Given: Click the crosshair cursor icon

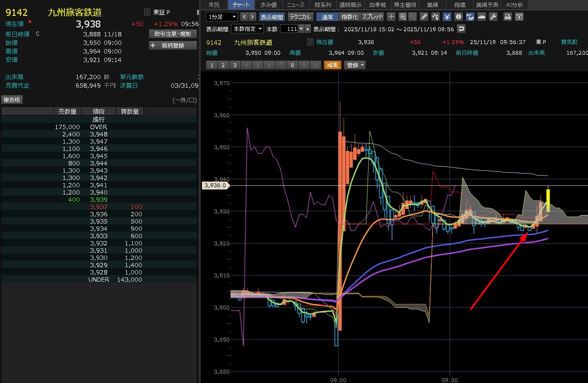Looking at the screenshot, I should click(x=391, y=17).
